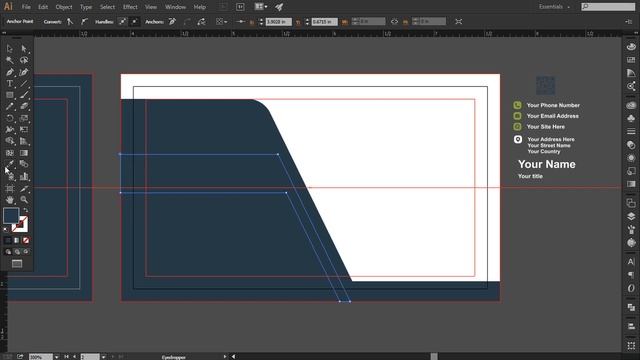
Task: Select the Pen tool
Action: [9, 72]
